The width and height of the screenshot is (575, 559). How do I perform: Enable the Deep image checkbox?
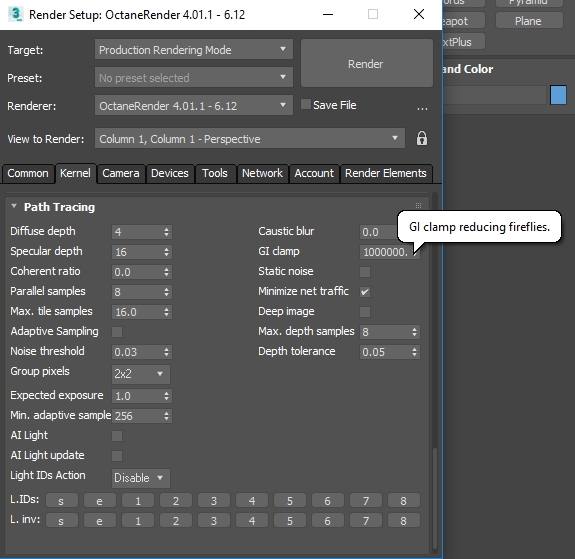pyautogui.click(x=365, y=312)
